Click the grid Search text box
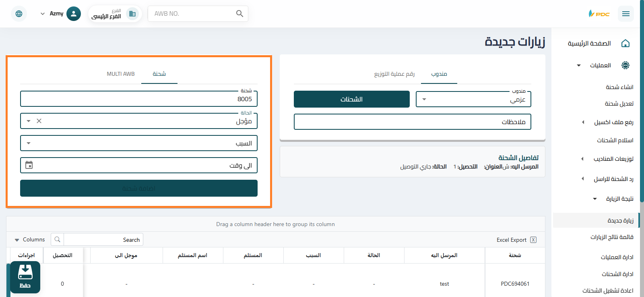Viewport: 644px width, 297px height. (103, 240)
